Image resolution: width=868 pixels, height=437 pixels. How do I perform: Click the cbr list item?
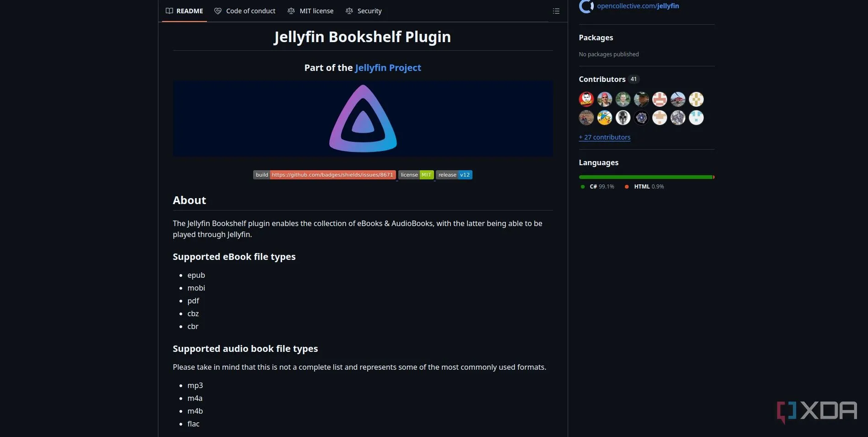click(x=193, y=326)
